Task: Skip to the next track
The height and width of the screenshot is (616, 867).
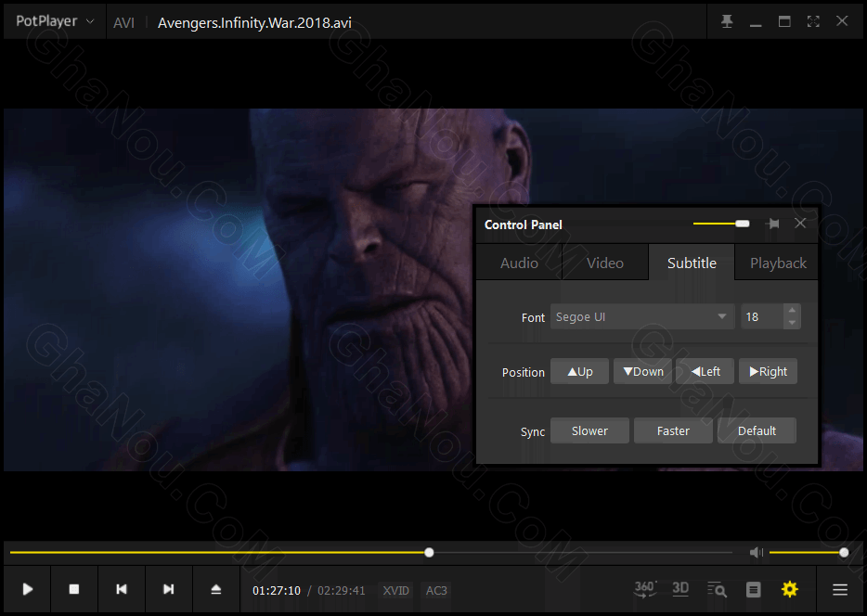Action: [x=169, y=589]
